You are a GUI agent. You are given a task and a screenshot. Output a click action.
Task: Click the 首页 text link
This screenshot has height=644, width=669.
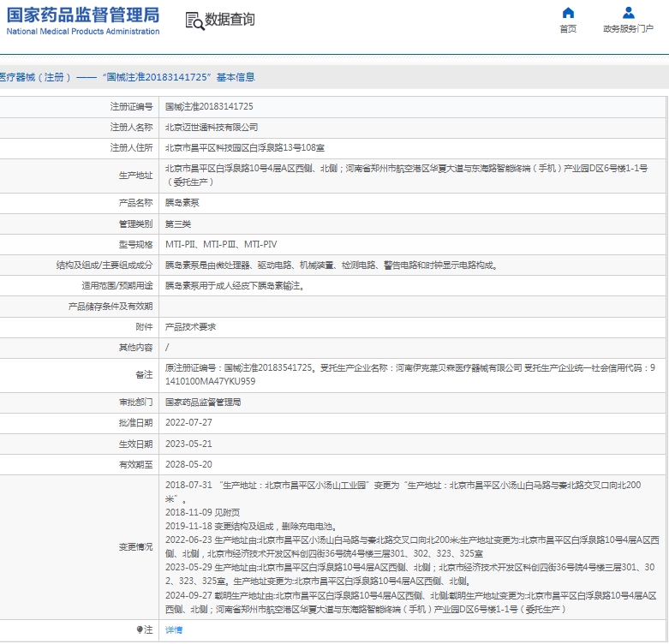point(568,28)
